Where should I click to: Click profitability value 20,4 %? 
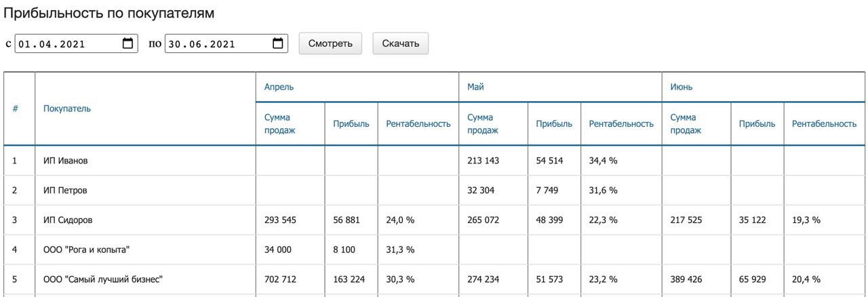pyautogui.click(x=806, y=279)
